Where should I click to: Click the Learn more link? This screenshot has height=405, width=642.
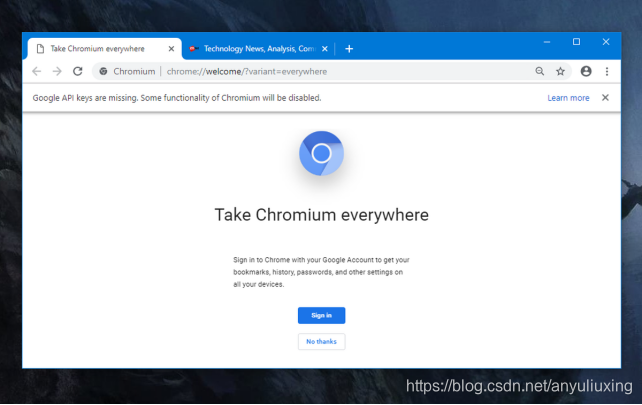point(568,98)
